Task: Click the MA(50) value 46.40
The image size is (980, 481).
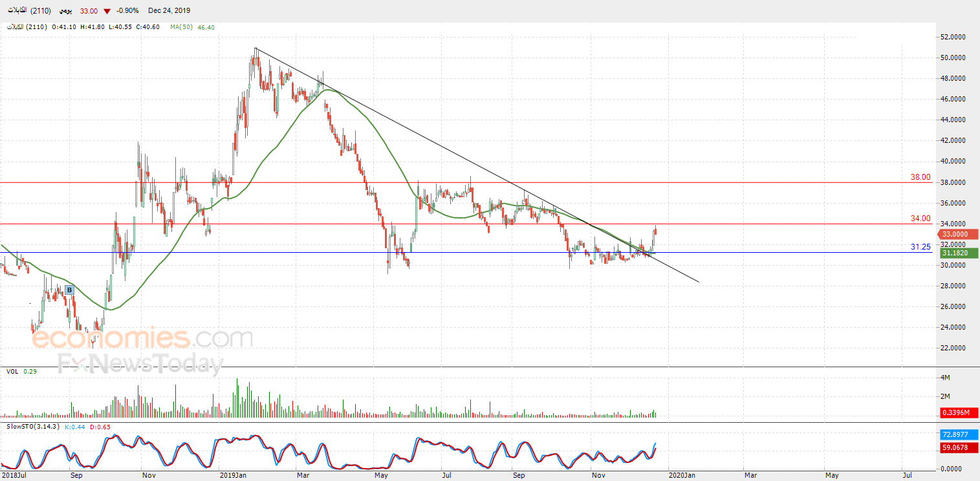Action: 206,27
